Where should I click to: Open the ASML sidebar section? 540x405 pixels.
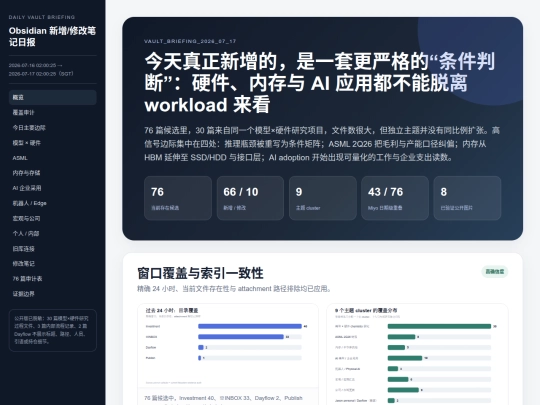tap(52, 158)
